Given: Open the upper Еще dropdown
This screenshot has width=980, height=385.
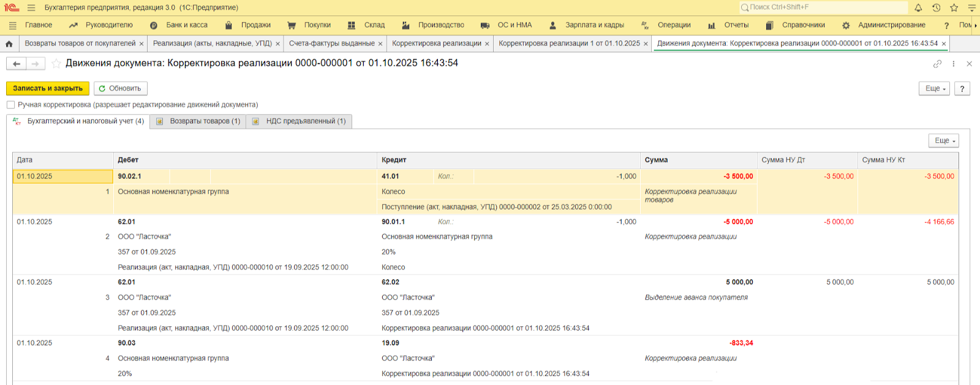Looking at the screenshot, I should 934,88.
